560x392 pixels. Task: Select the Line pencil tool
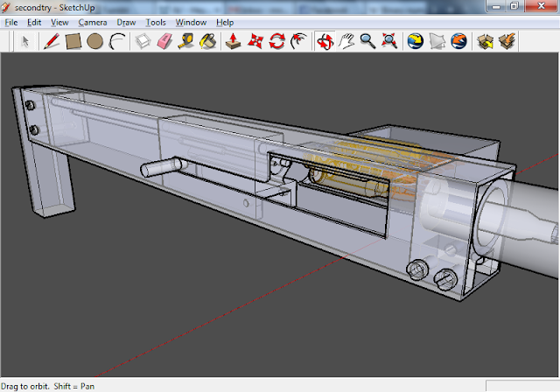[x=52, y=41]
